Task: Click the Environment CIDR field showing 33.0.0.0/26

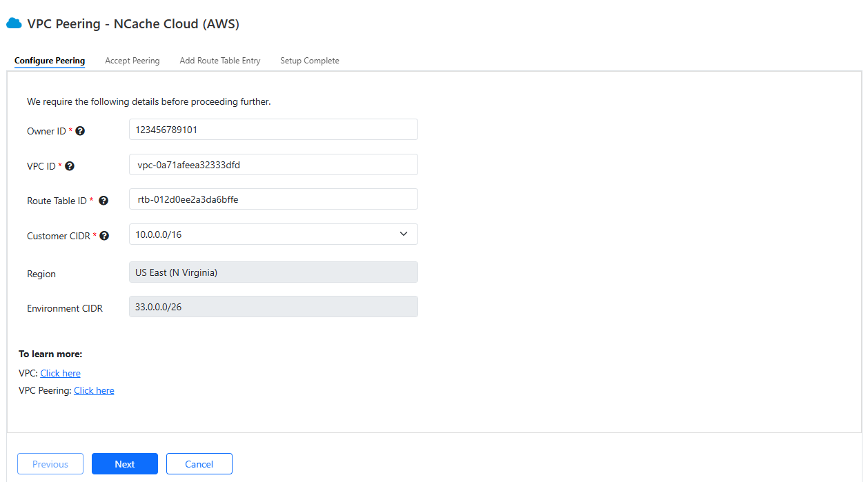Action: click(x=273, y=307)
